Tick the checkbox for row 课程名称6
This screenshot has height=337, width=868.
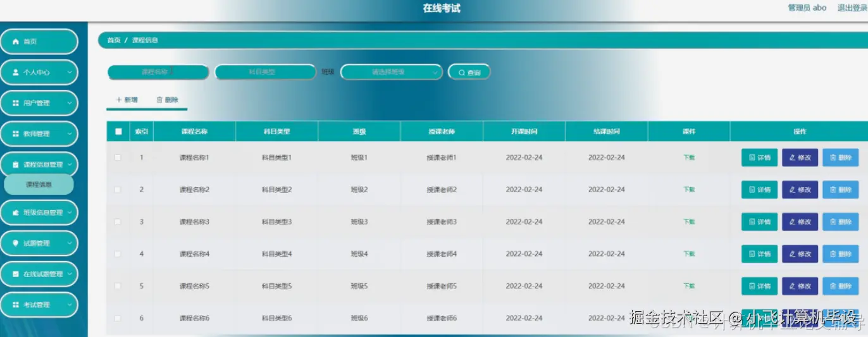(x=118, y=318)
